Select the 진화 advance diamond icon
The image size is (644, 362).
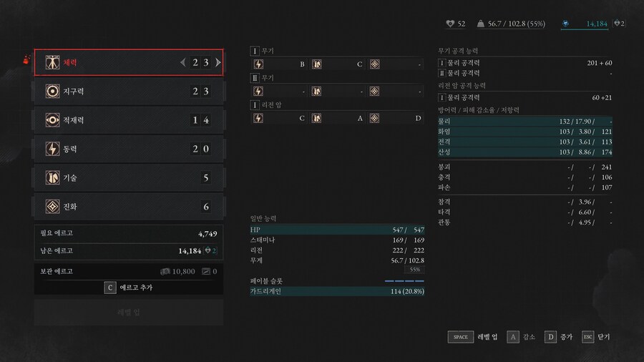point(52,207)
